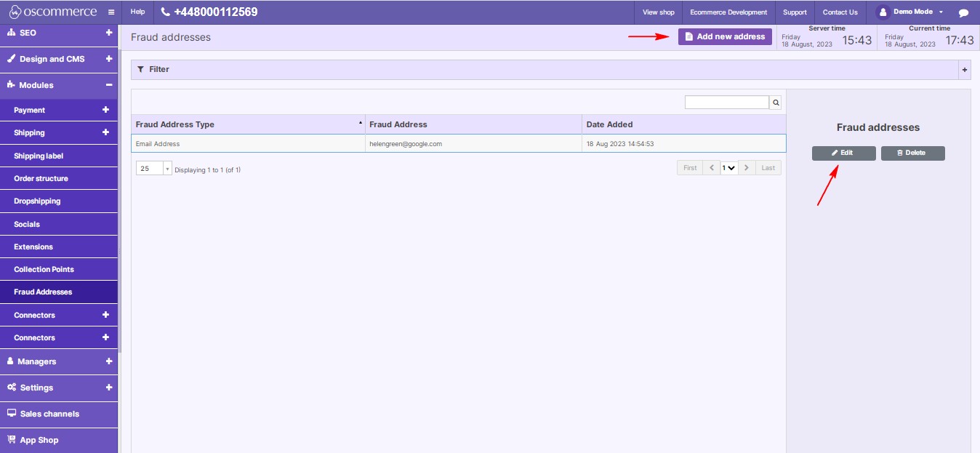Open Ecommerce Development link
Screen dimensions: 980x453
(x=728, y=12)
